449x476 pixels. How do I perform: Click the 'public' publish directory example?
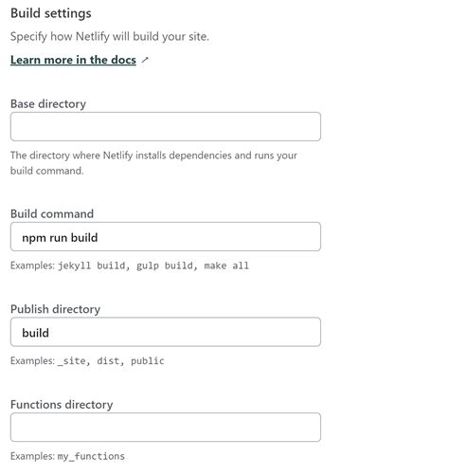[x=148, y=361]
